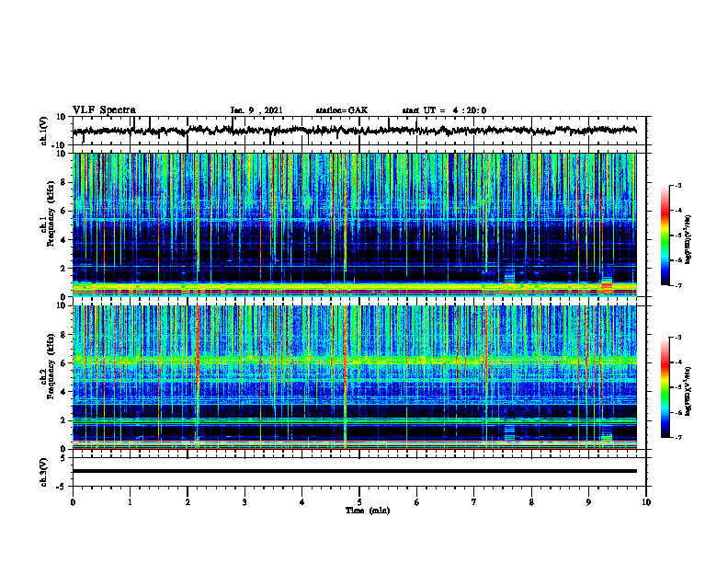Click the "-3" label on ch.1 colorbar
Screen dimensions: 728x563
[x=677, y=185]
